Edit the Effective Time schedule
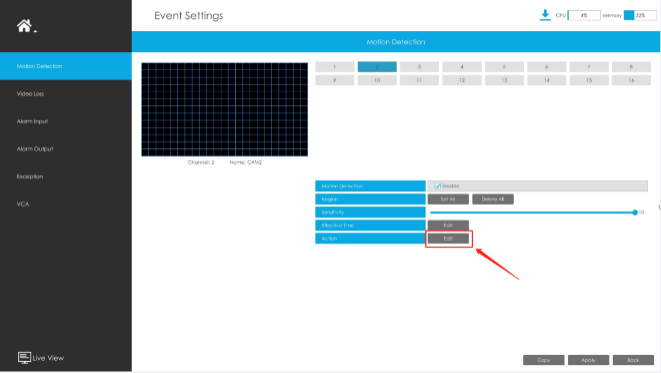The width and height of the screenshot is (661, 373). 448,225
